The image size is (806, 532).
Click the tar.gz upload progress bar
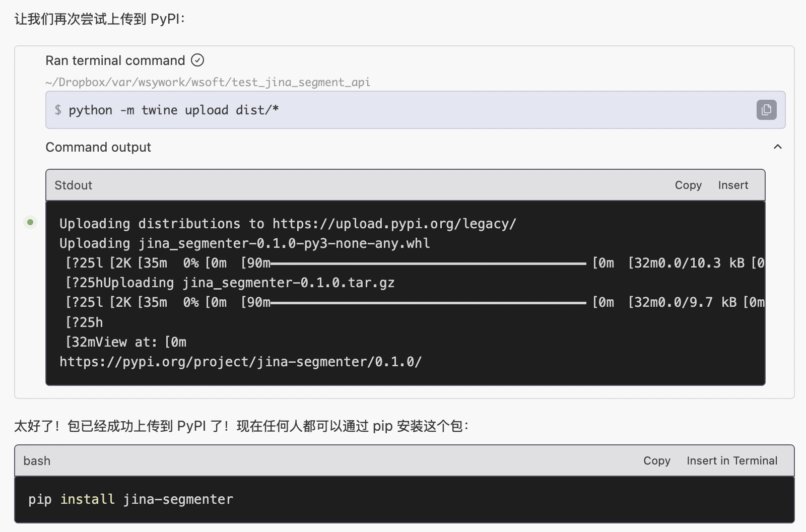[x=428, y=302]
